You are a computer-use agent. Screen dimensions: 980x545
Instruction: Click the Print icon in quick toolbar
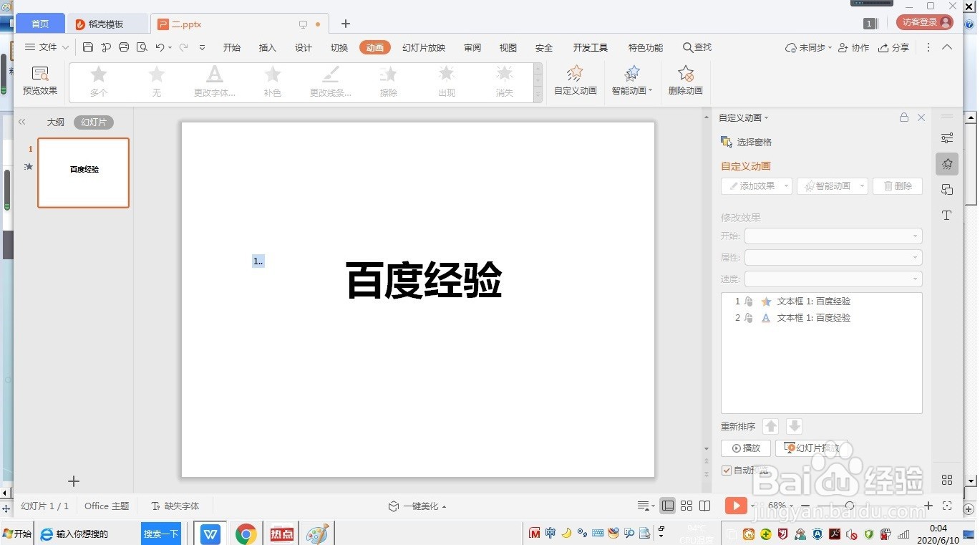coord(124,47)
